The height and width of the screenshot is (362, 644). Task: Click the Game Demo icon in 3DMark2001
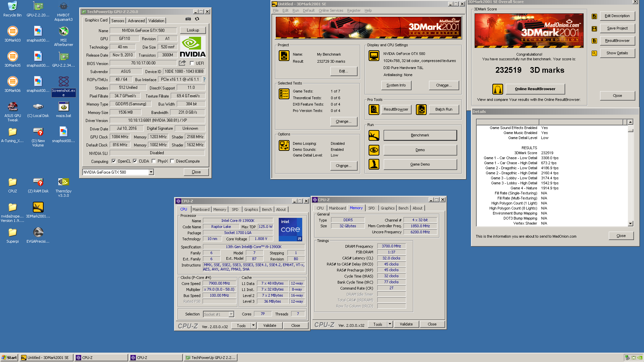coord(374,164)
